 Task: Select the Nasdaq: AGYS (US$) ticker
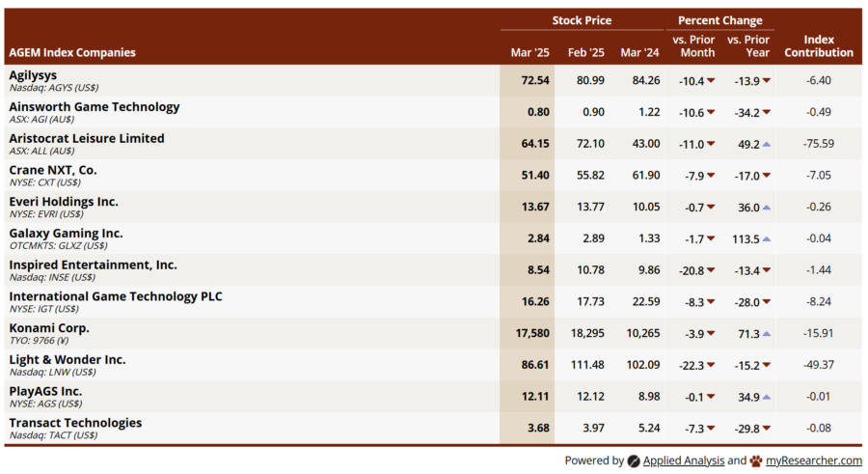54,88
